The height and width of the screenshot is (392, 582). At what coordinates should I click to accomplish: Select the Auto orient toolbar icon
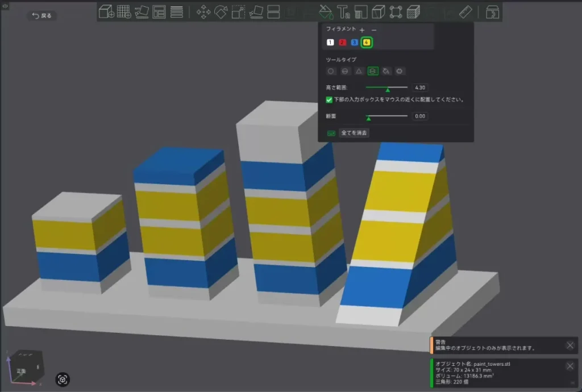pos(142,12)
